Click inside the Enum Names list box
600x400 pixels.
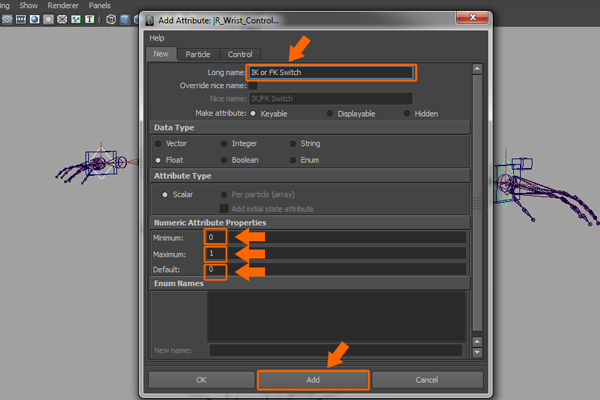tap(337, 316)
